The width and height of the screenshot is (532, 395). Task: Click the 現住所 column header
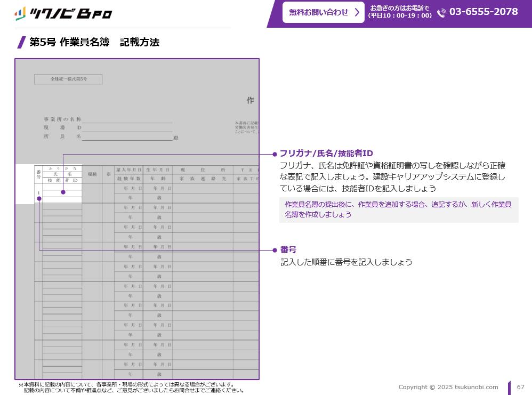click(x=203, y=170)
